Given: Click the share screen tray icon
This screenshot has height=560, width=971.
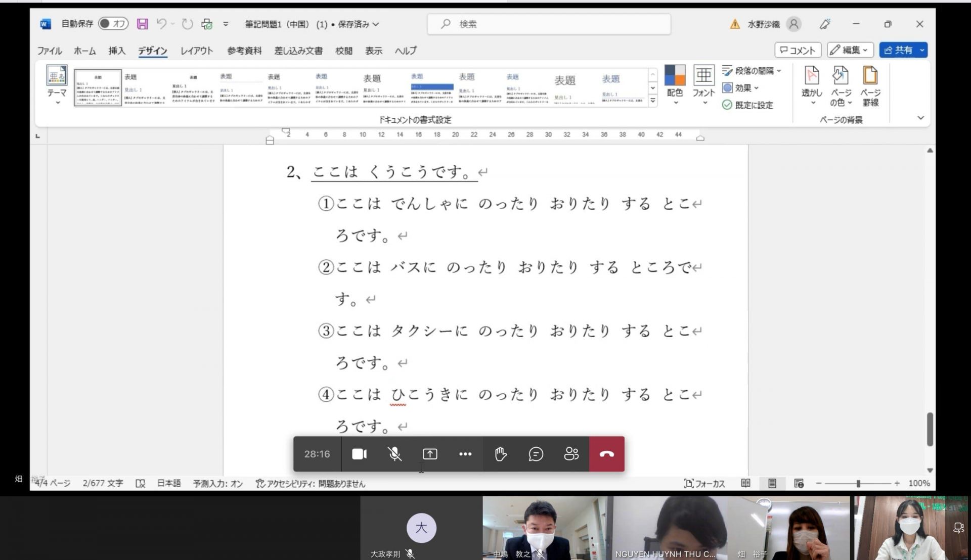Looking at the screenshot, I should coord(430,454).
